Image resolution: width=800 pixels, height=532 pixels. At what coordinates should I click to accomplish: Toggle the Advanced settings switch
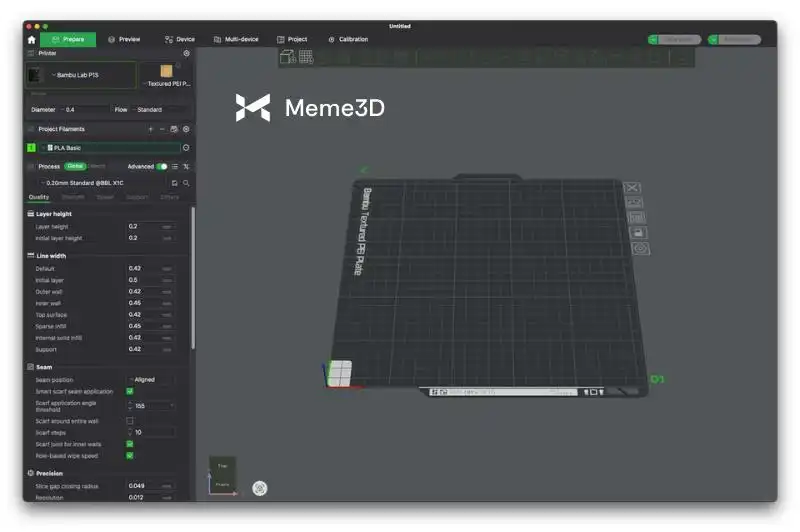click(x=162, y=167)
